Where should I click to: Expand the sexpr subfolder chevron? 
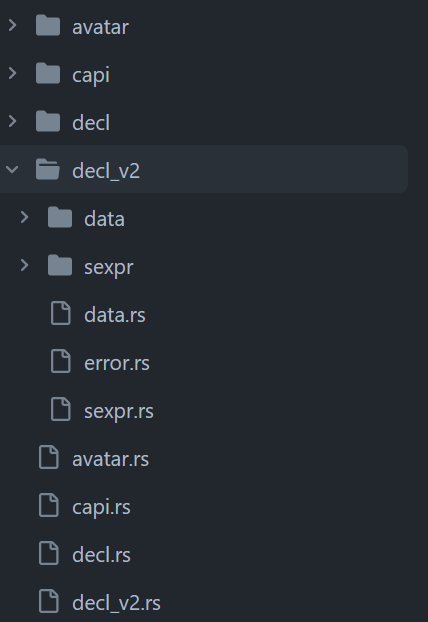click(24, 265)
